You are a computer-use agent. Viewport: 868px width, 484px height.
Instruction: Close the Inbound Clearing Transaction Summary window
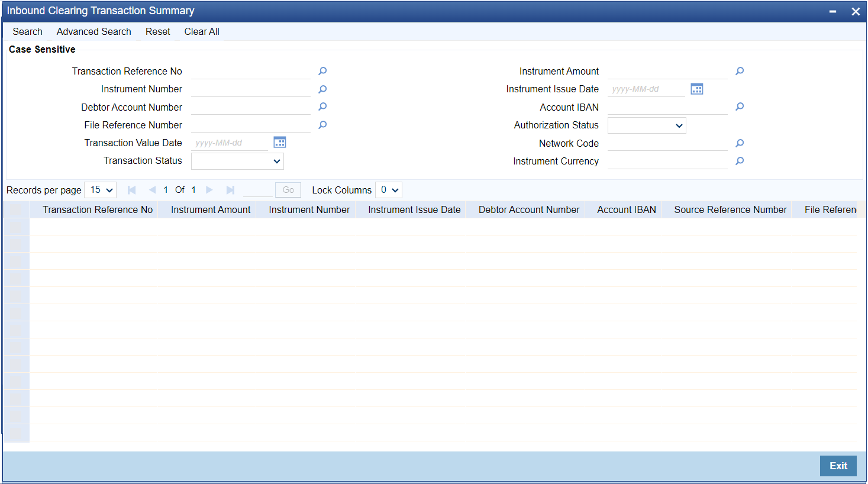coord(856,11)
